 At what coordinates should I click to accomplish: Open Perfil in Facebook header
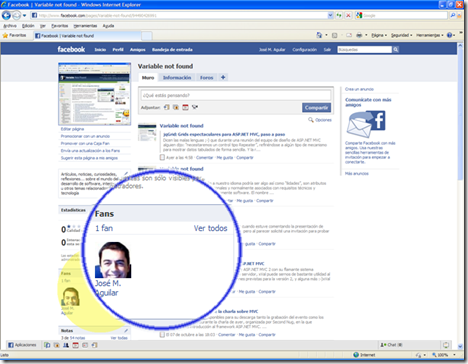(118, 49)
